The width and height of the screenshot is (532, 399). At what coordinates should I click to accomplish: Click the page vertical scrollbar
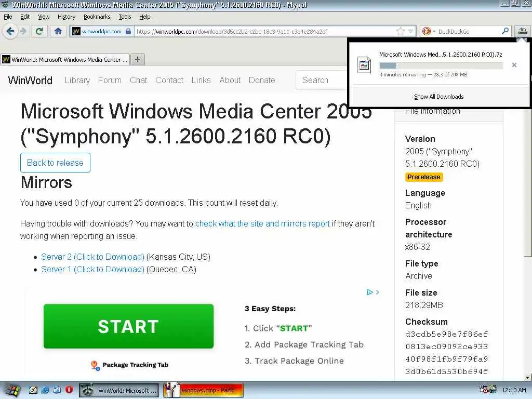point(528,183)
